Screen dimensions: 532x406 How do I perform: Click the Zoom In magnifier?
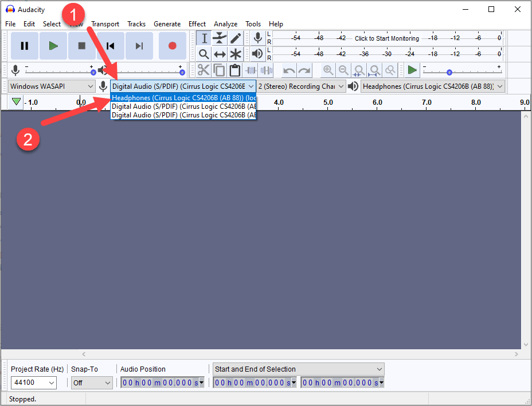click(x=328, y=70)
